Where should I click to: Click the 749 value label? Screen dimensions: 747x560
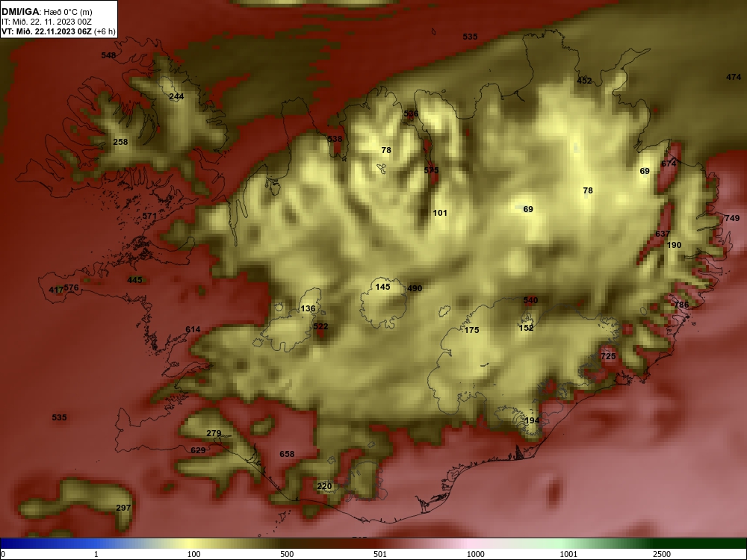(732, 218)
